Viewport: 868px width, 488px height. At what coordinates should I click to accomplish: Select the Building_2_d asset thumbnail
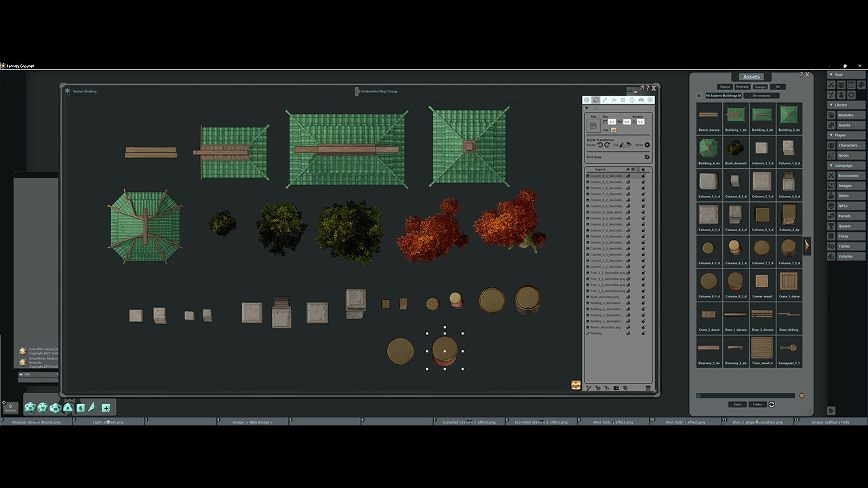pyautogui.click(x=762, y=115)
